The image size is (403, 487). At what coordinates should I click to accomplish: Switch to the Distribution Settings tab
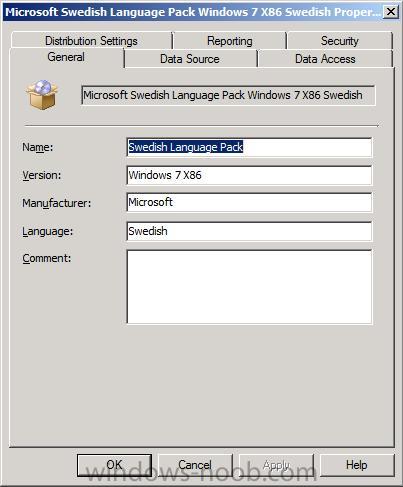click(91, 41)
